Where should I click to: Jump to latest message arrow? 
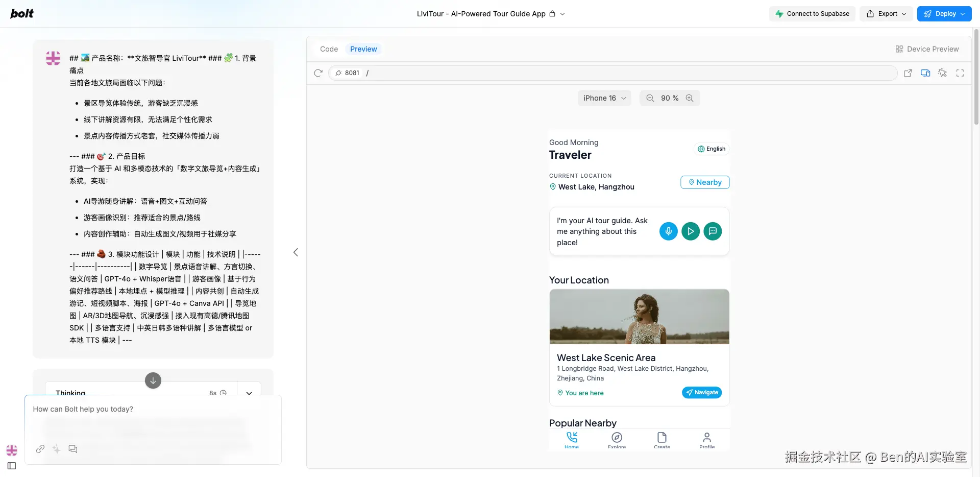tap(153, 380)
